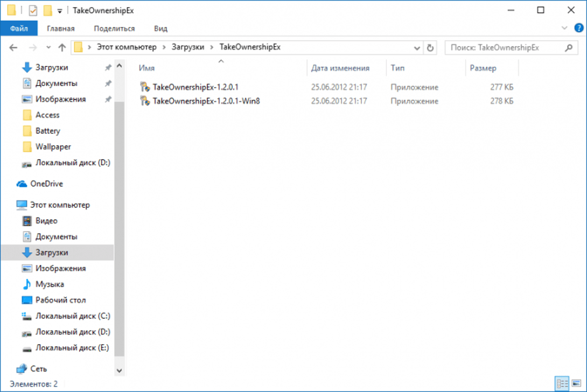Select the TakeOwnershipEx-1.2.0.1-Win8 file icon

coord(144,101)
